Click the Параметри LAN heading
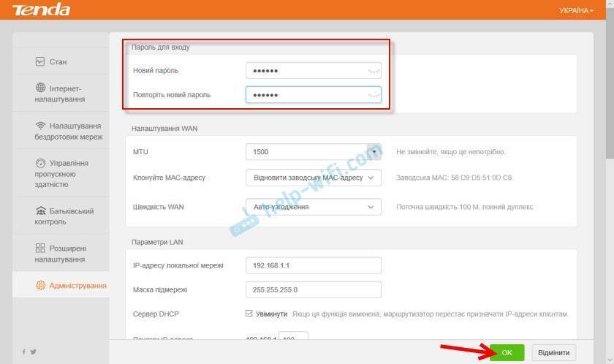The height and width of the screenshot is (364, 614). coord(157,242)
